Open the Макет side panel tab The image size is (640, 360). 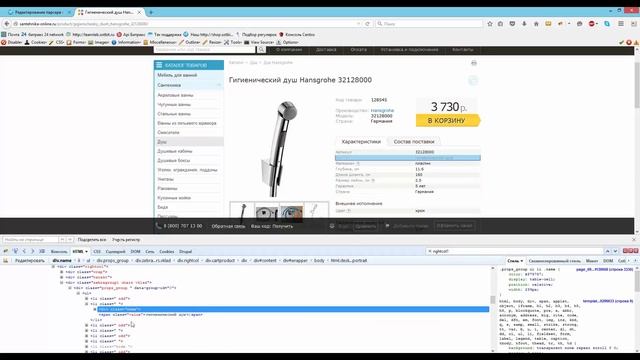click(592, 260)
